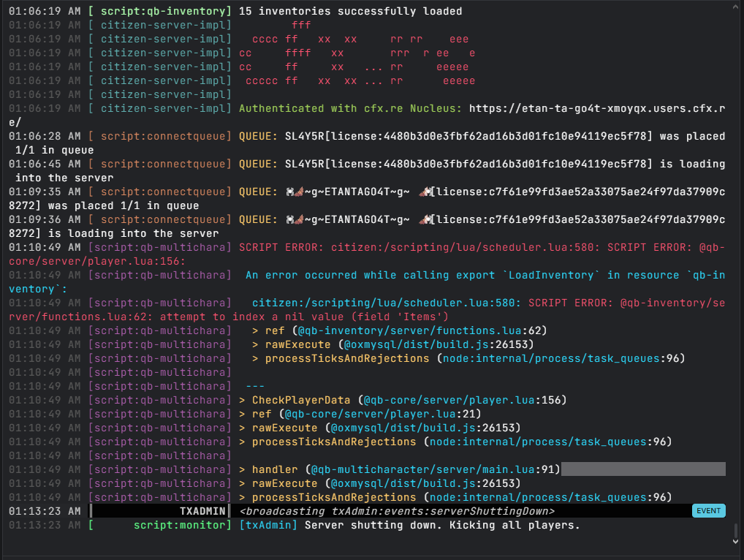This screenshot has height=560, width=744.
Task: Click the console scrollbar thumb
Action: 735,529
